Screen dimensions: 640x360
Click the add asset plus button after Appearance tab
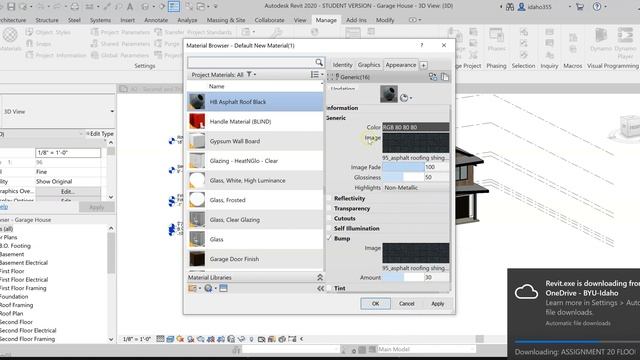point(423,65)
